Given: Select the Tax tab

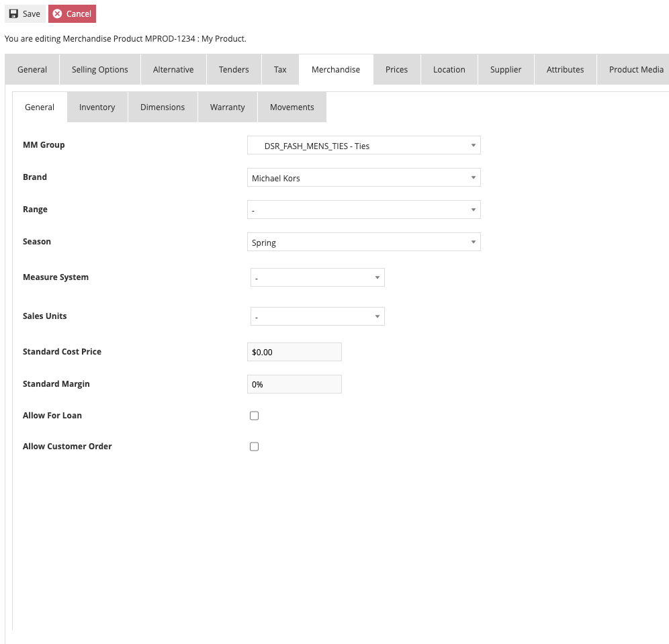Looking at the screenshot, I should 280,70.
